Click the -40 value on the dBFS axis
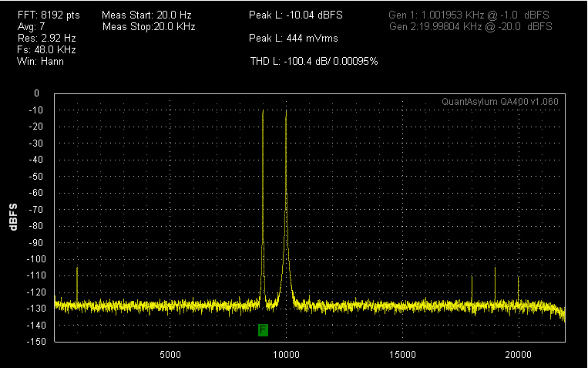Image resolution: width=588 pixels, height=368 pixels. point(36,160)
